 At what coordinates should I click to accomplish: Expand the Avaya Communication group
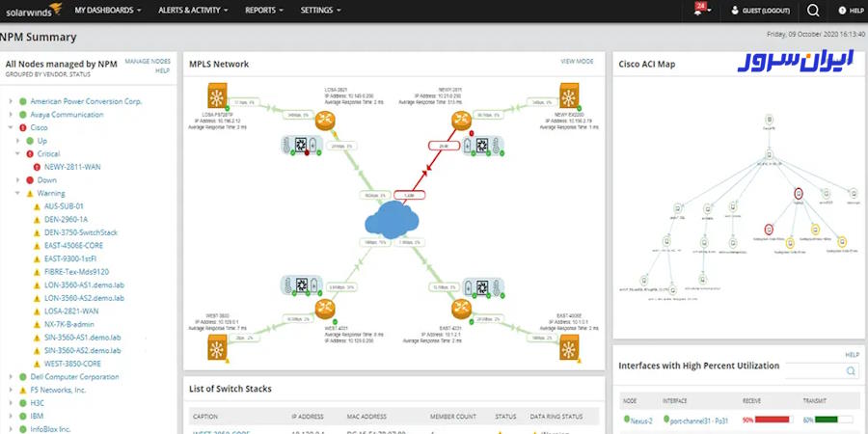point(10,115)
